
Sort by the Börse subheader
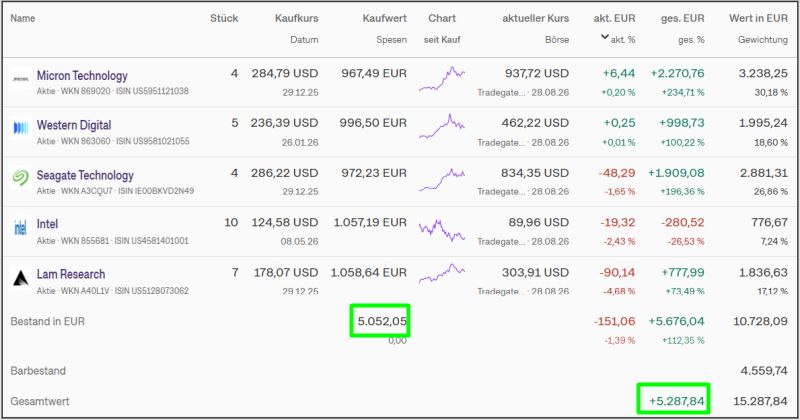557,40
